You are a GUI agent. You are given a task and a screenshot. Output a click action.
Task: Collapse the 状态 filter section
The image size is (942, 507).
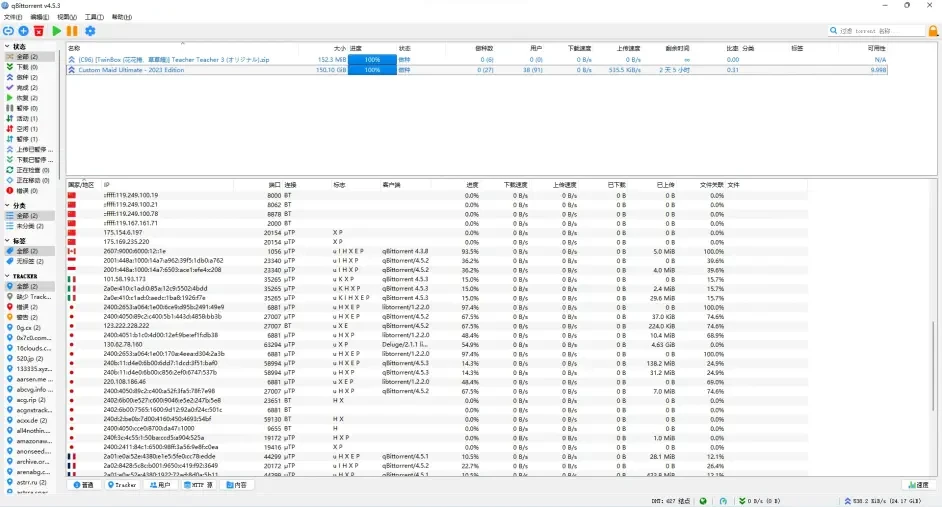(x=7, y=46)
